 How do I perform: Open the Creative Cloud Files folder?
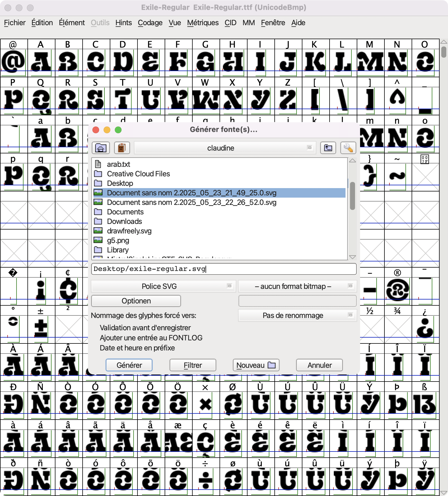click(x=219, y=174)
